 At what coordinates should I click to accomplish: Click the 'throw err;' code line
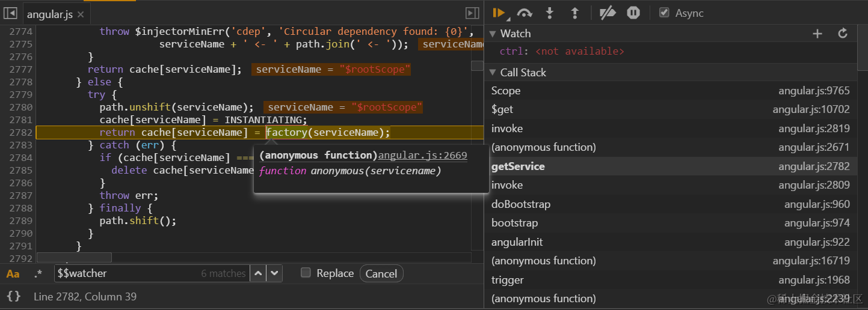coord(129,196)
